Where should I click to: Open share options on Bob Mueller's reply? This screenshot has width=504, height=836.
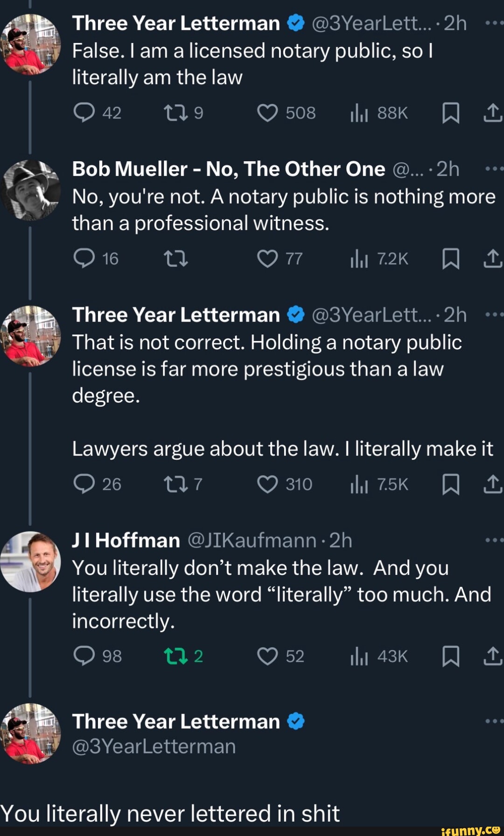[495, 259]
